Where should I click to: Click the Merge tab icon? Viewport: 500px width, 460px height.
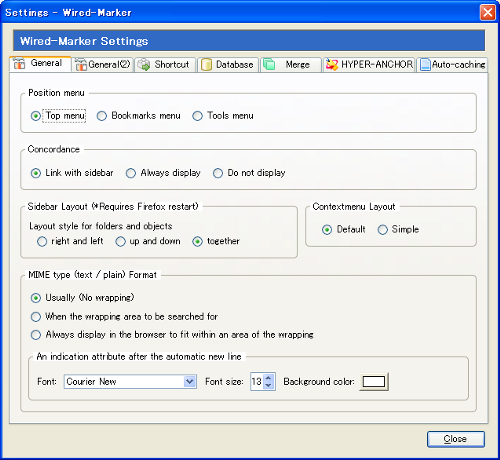click(x=269, y=64)
